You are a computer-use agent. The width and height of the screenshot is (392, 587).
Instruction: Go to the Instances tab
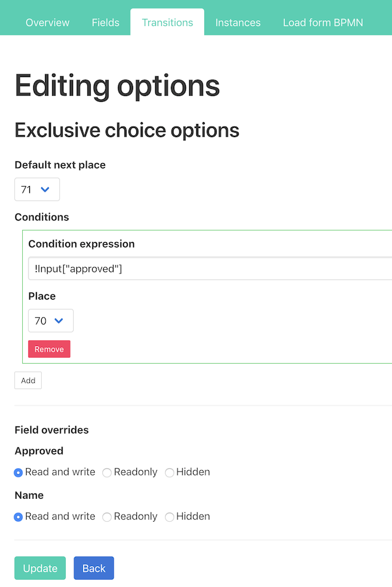238,22
